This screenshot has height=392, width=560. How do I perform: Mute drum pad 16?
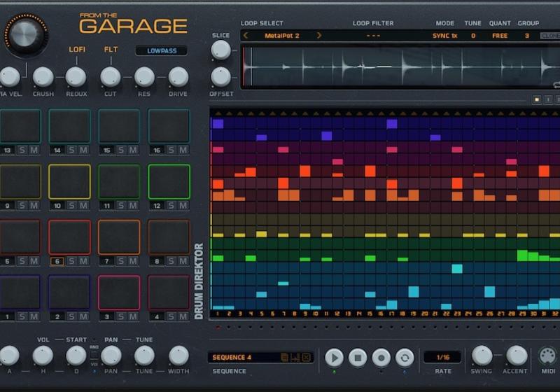[x=183, y=150]
